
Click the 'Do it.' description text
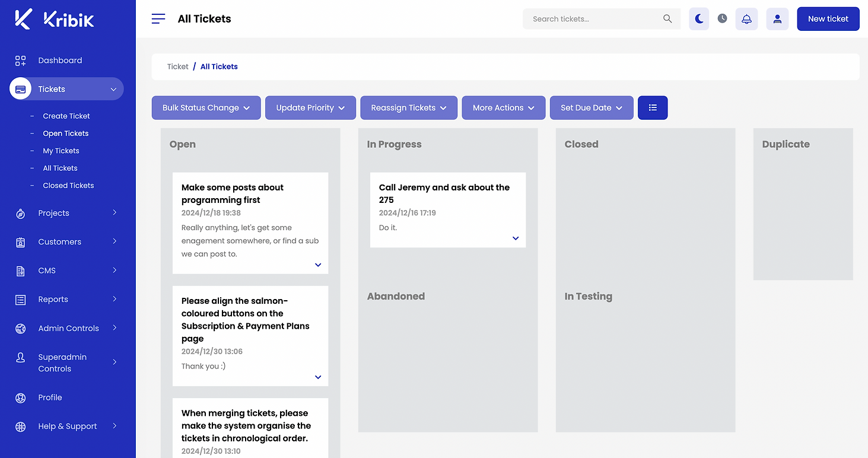388,227
